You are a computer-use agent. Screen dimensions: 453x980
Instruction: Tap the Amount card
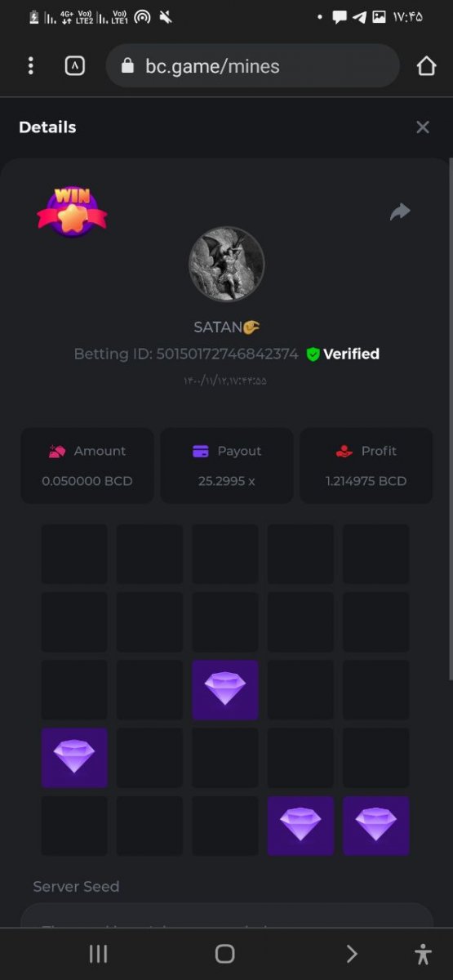tap(87, 465)
